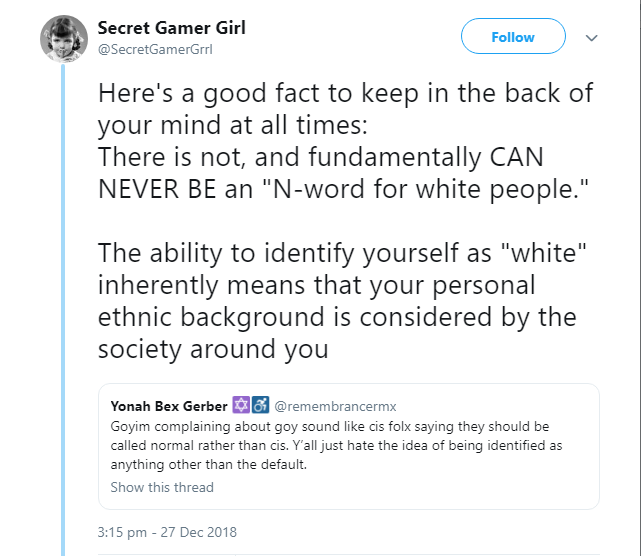
Task: Follow Secret Gamer Girl
Action: (513, 36)
